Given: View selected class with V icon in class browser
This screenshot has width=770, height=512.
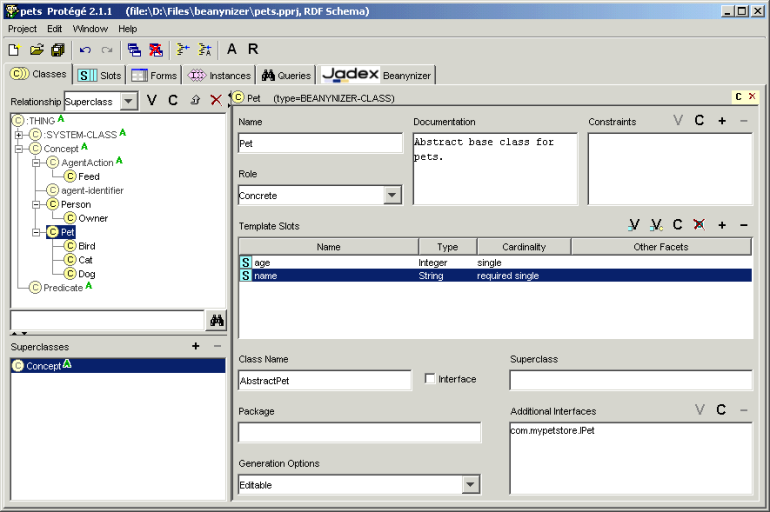Looking at the screenshot, I should coord(152,101).
